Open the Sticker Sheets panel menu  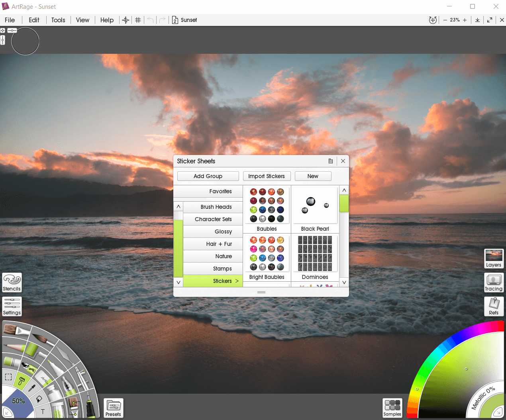point(330,161)
